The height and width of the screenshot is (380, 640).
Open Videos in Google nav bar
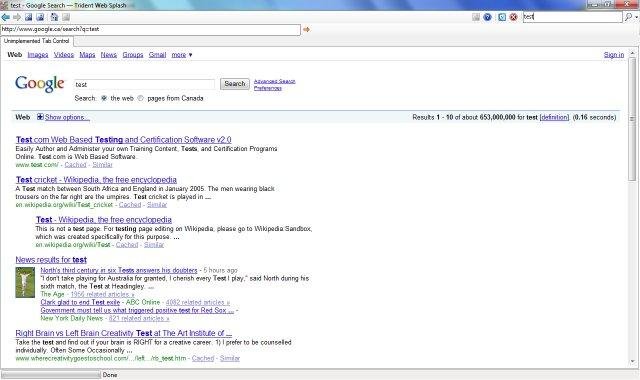[64, 55]
